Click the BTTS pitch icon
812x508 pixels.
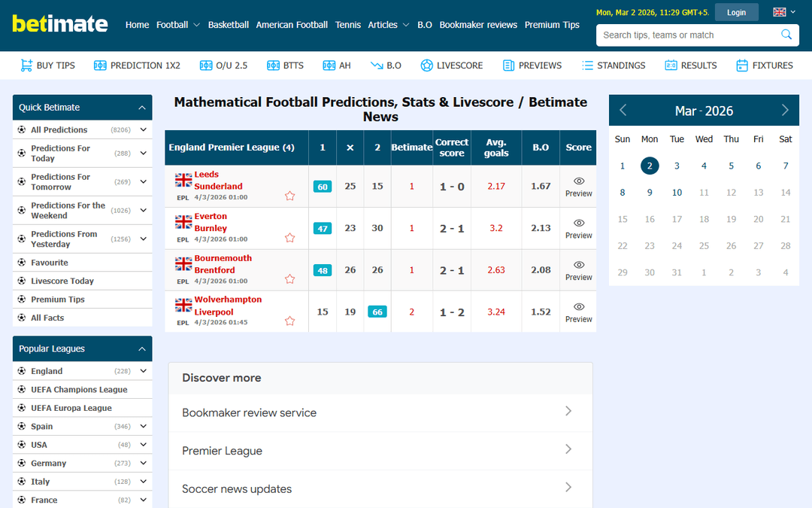(x=273, y=65)
